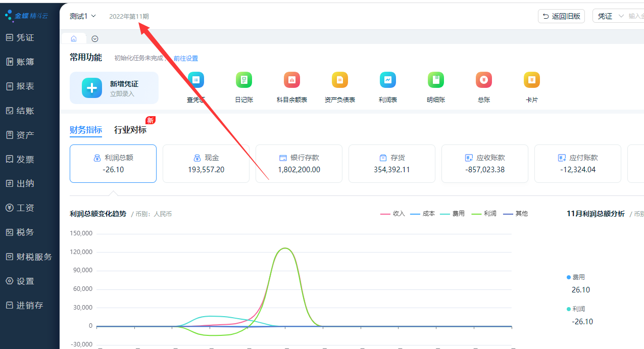
Task: Switch to the 行业对标 tab
Action: click(130, 130)
